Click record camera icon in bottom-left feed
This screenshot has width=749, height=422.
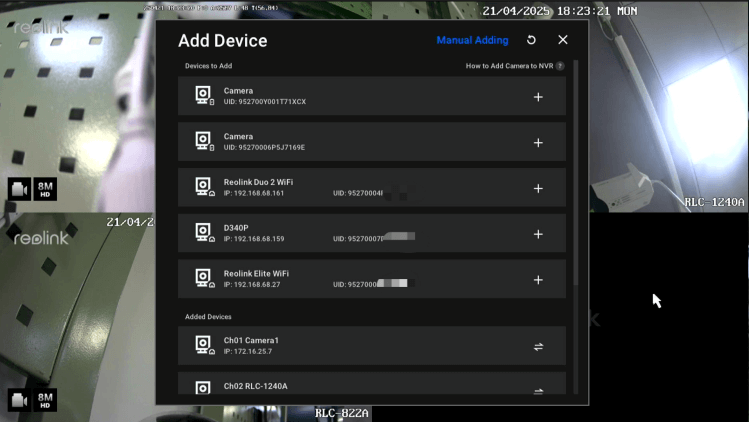pos(19,400)
